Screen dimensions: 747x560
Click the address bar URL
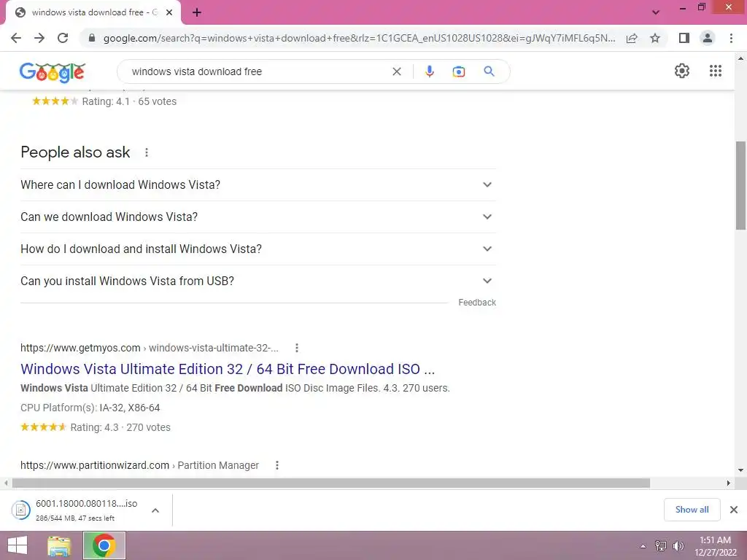359,38
